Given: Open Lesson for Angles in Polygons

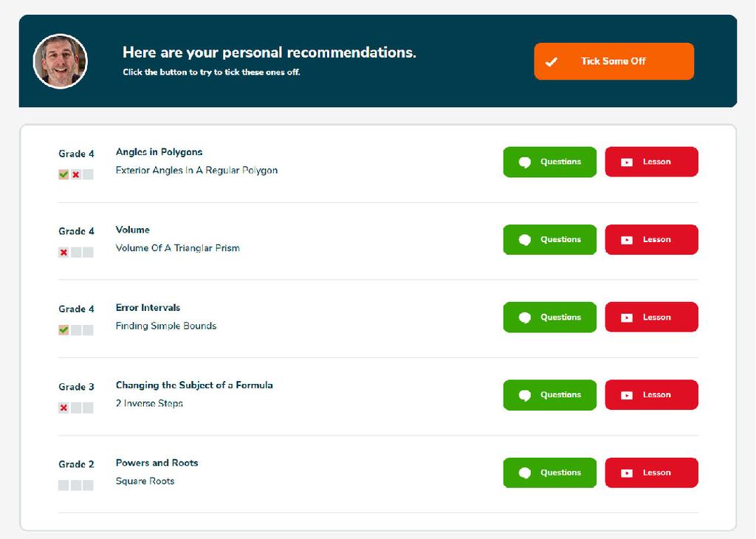Looking at the screenshot, I should (x=651, y=162).
